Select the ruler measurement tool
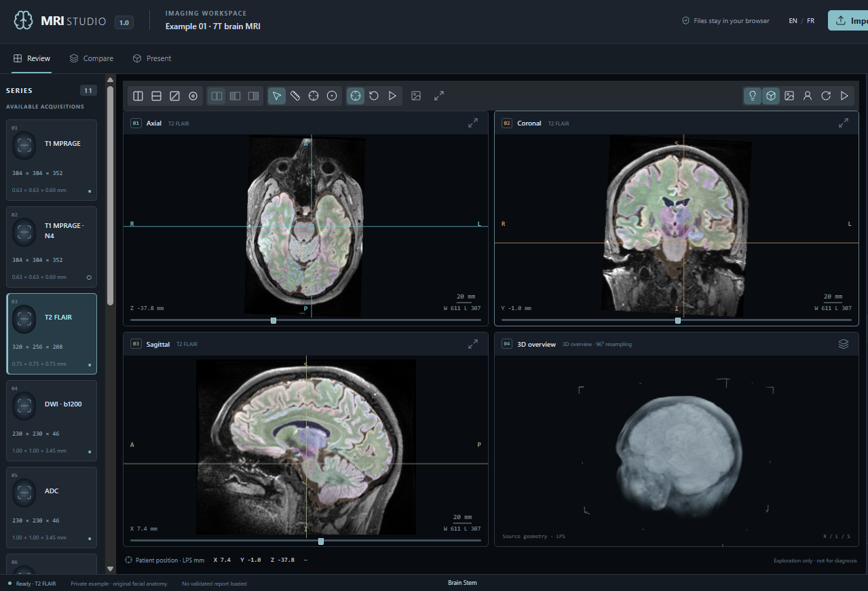Screen dimensions: 868x591 pos(295,96)
